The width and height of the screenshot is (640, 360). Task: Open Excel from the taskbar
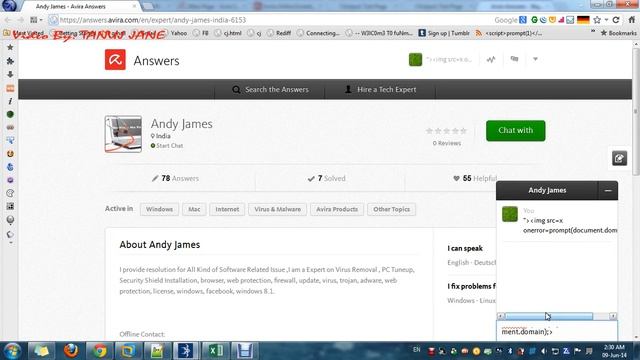pos(215,351)
